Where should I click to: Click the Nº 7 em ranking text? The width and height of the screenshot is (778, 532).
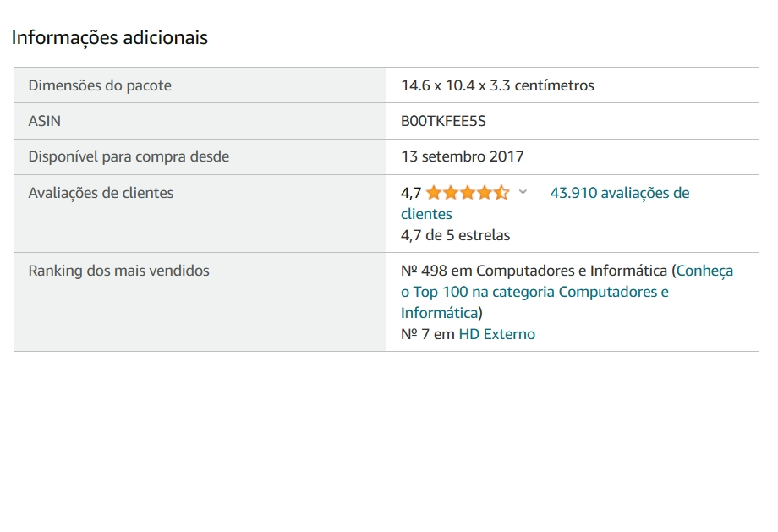point(428,334)
